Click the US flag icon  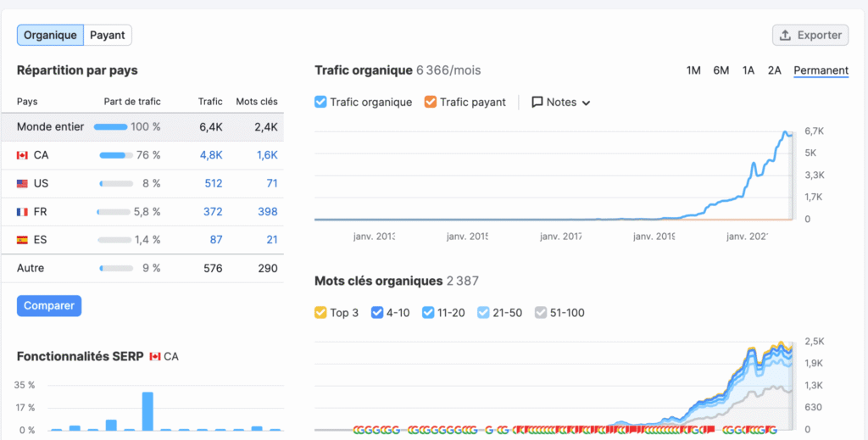click(23, 183)
